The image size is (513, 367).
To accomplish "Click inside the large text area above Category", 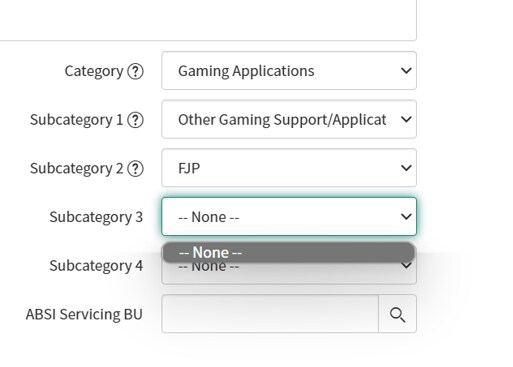I will point(208,20).
